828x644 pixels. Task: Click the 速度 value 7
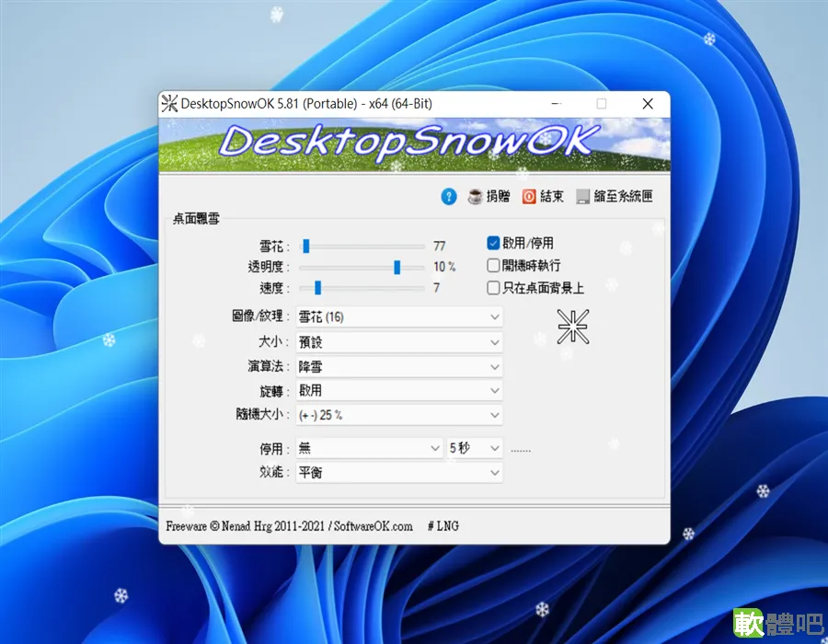point(436,288)
